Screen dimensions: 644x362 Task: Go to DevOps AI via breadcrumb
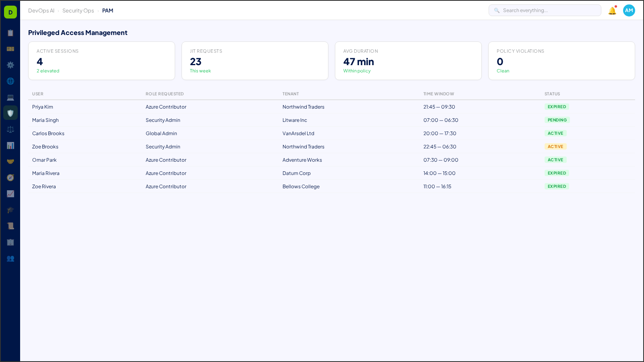click(41, 10)
